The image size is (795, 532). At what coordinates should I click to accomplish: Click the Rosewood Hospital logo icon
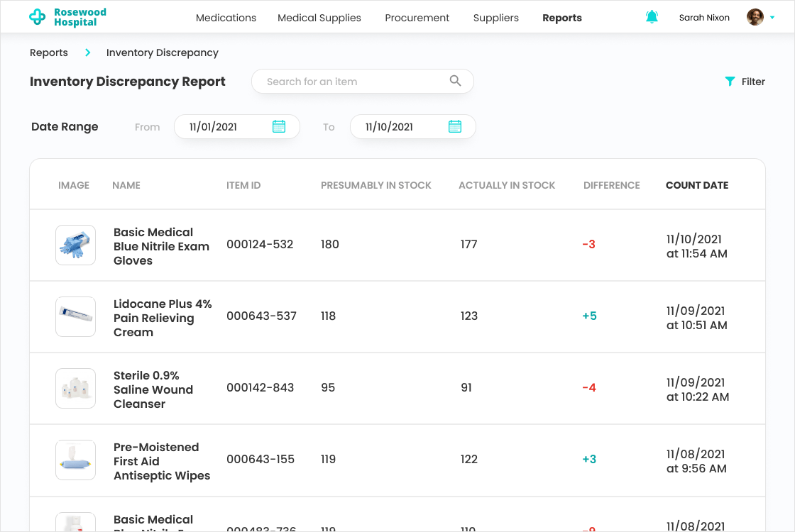pos(37,18)
